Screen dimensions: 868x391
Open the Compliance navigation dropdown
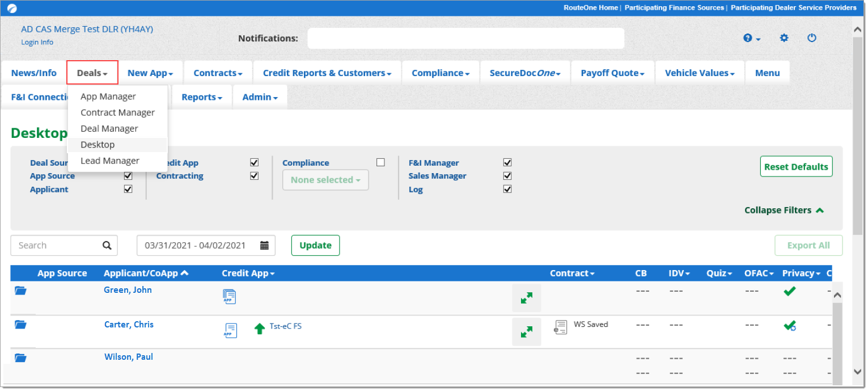point(441,73)
